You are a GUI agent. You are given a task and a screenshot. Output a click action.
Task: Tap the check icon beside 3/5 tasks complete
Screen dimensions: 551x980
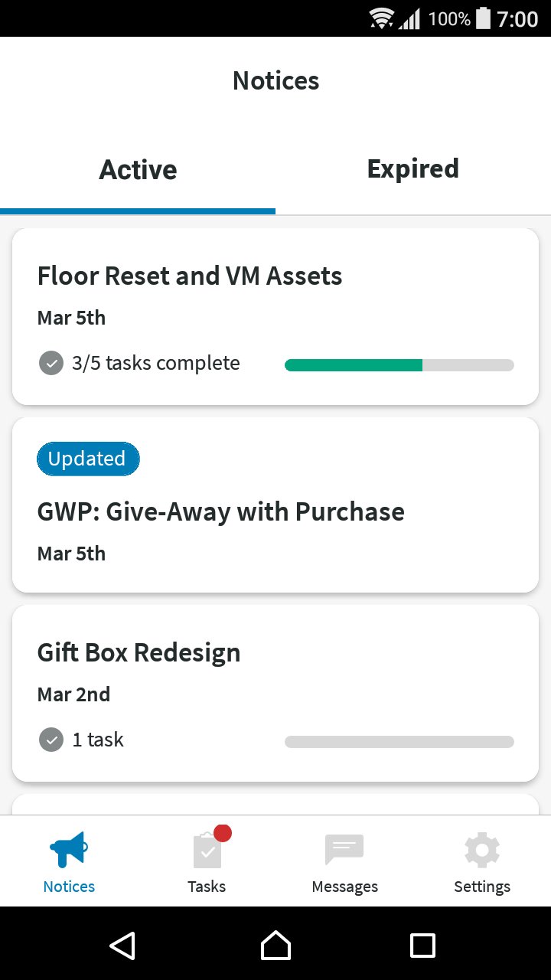click(51, 363)
